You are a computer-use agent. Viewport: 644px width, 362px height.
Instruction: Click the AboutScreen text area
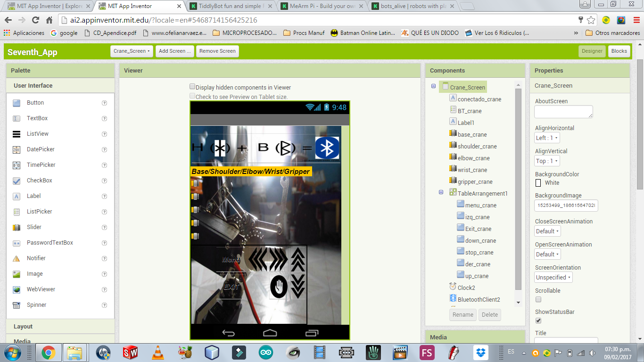(563, 112)
